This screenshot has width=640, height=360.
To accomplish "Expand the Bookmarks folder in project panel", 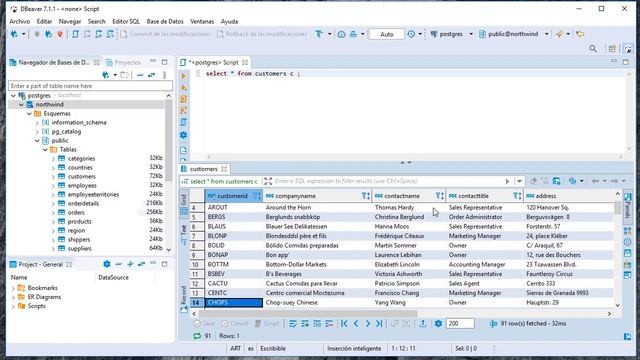I will (13, 288).
